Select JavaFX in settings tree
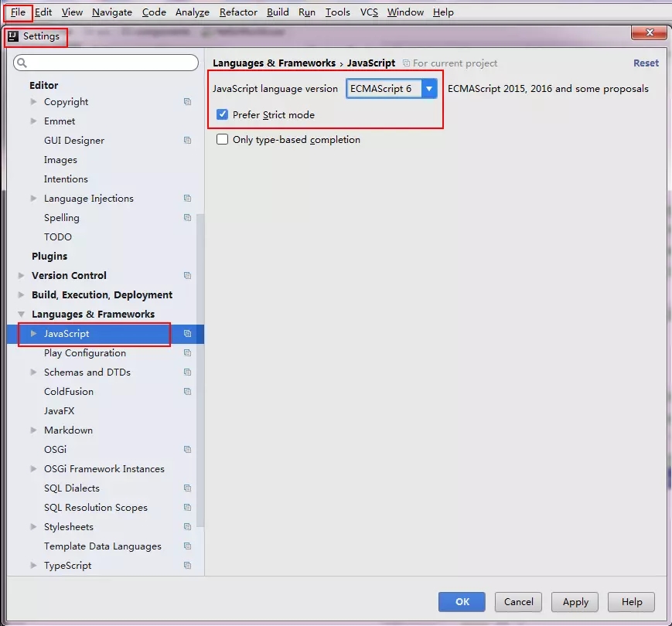 click(59, 410)
